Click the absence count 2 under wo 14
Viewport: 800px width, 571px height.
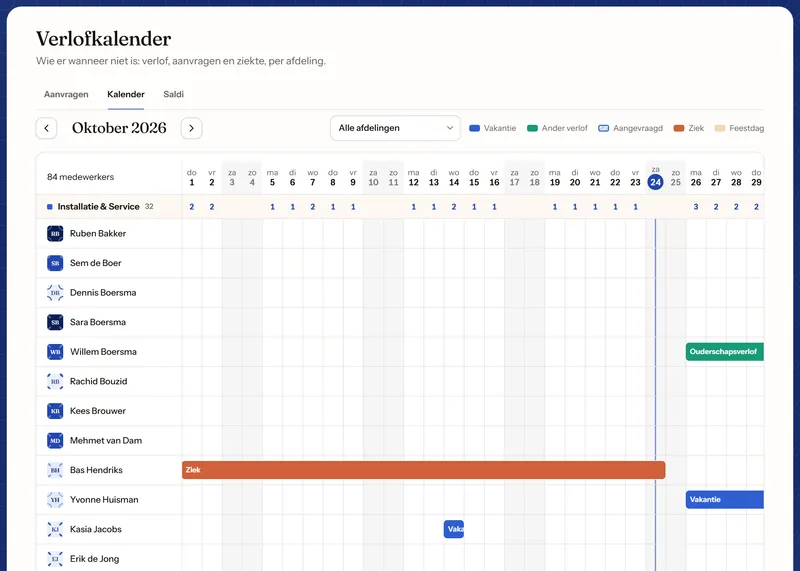(x=454, y=207)
